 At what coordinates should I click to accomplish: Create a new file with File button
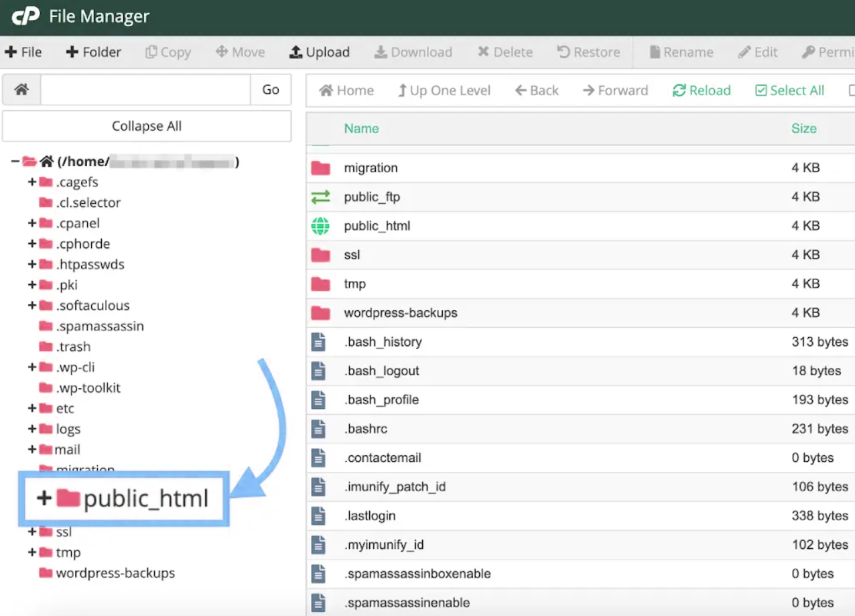[x=23, y=52]
